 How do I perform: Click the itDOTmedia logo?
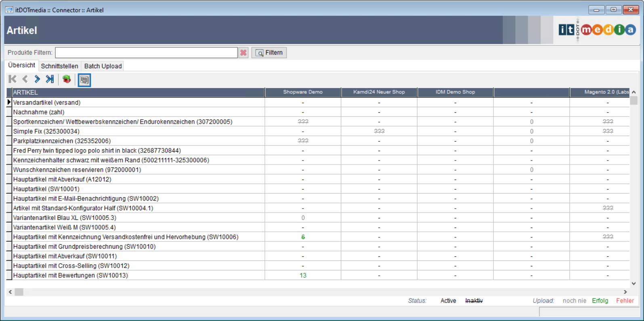[597, 30]
